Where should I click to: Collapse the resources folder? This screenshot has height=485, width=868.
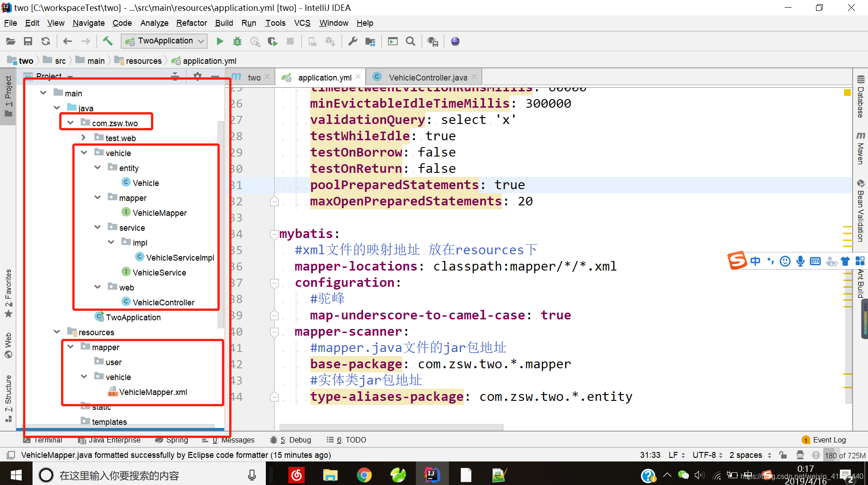[57, 332]
